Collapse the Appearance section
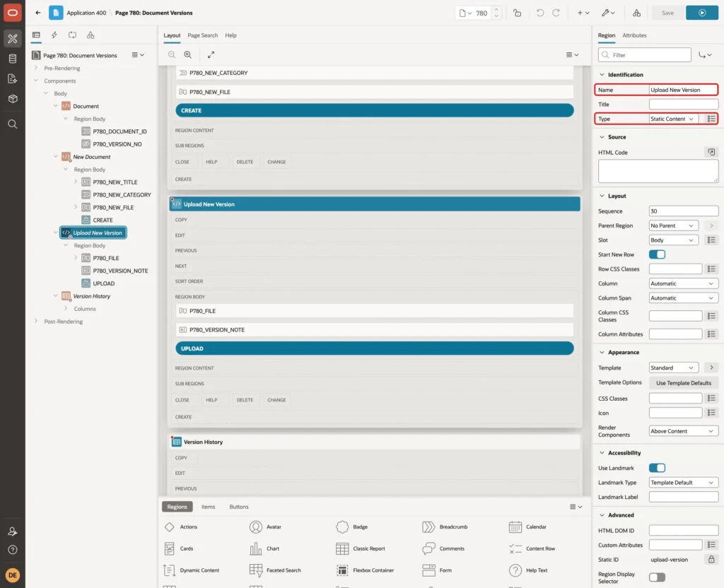The image size is (724, 588). point(602,353)
